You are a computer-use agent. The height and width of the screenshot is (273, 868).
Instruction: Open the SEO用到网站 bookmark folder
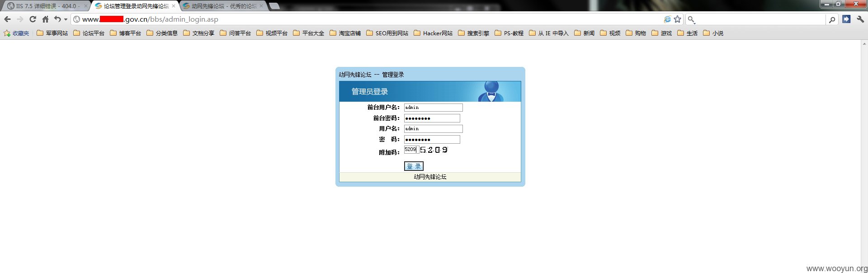click(x=387, y=33)
